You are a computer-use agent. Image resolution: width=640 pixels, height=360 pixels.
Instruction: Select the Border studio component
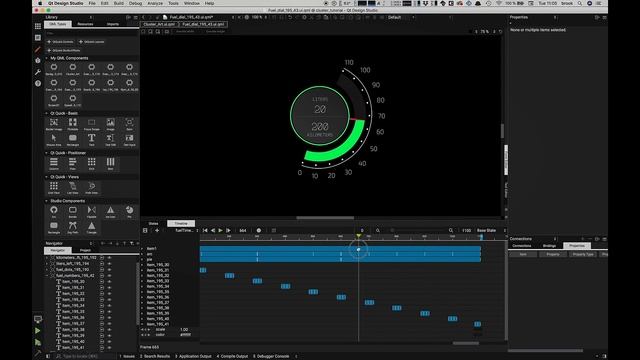pyautogui.click(x=73, y=211)
